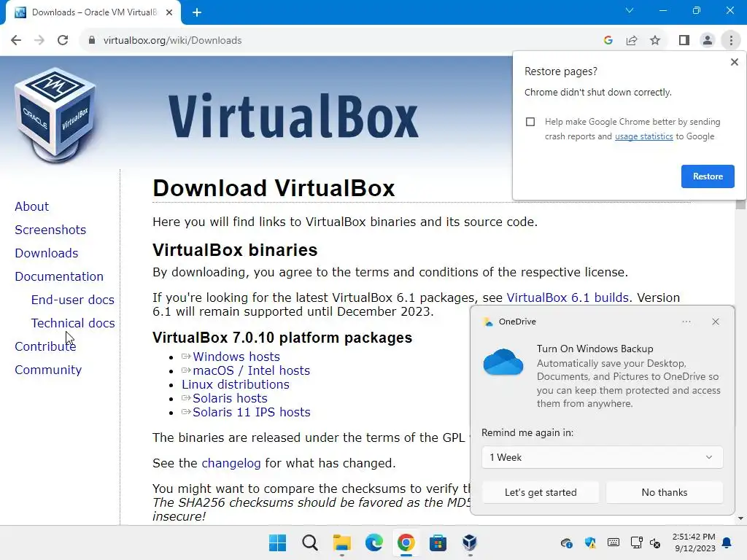Viewport: 747px width, 560px height.
Task: Open File Explorer from taskbar
Action: pyautogui.click(x=341, y=542)
